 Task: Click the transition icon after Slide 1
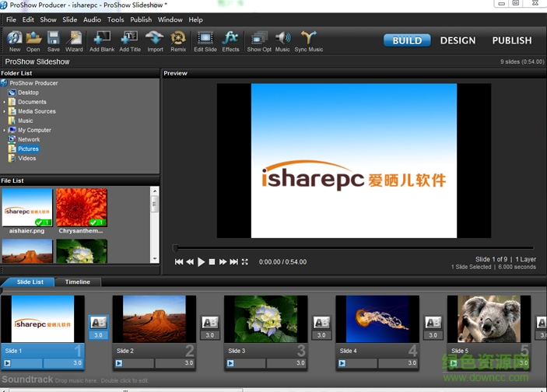(x=98, y=322)
